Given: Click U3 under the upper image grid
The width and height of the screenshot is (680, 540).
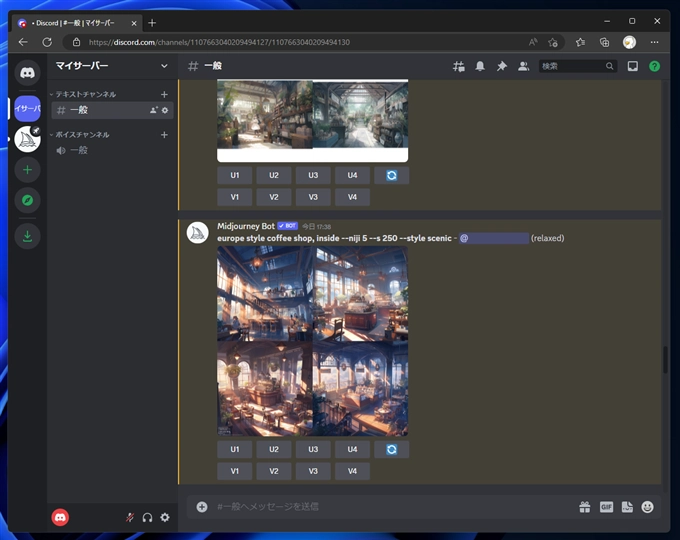Looking at the screenshot, I should [x=313, y=175].
